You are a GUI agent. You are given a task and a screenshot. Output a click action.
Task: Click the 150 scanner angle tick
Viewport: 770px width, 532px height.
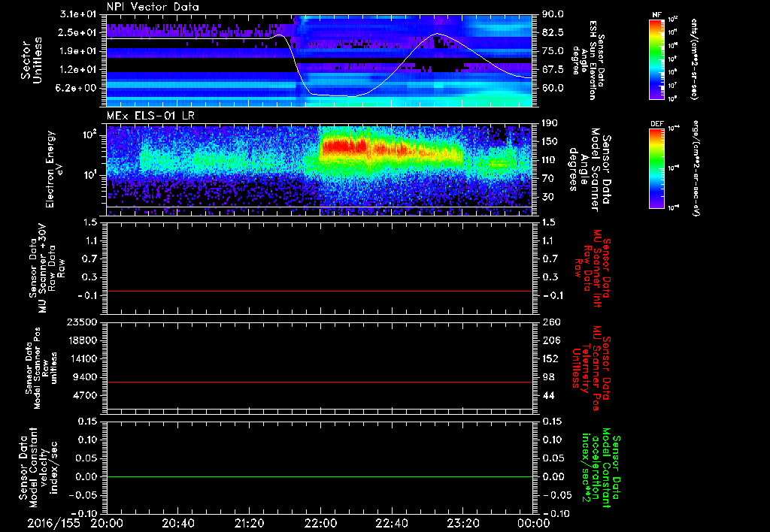click(550, 141)
